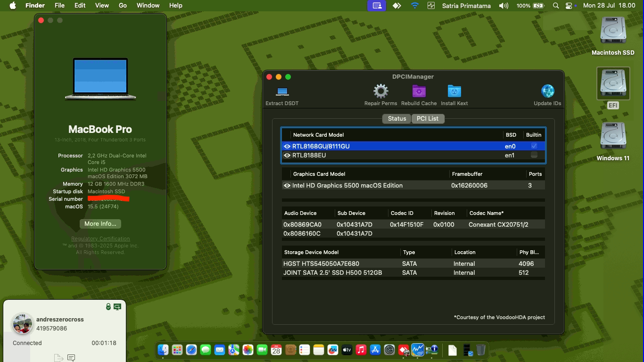This screenshot has height=362, width=644.
Task: Open the App Store from the Dock
Action: 375,350
